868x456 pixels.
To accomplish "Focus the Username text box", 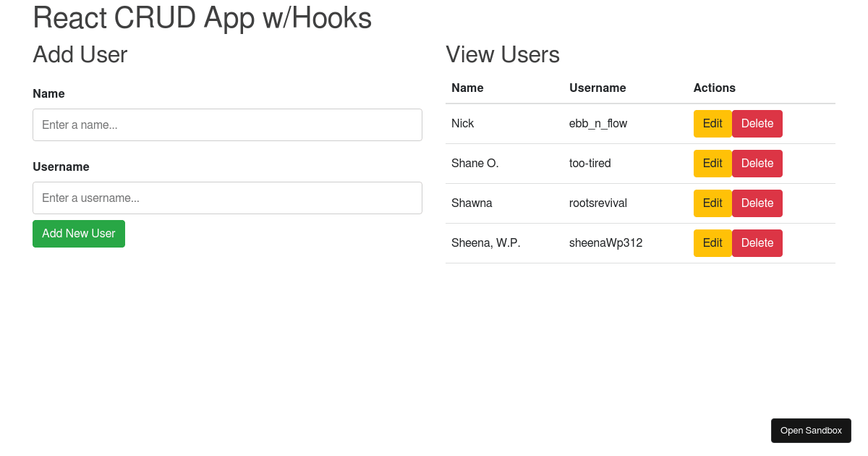I will [x=227, y=198].
